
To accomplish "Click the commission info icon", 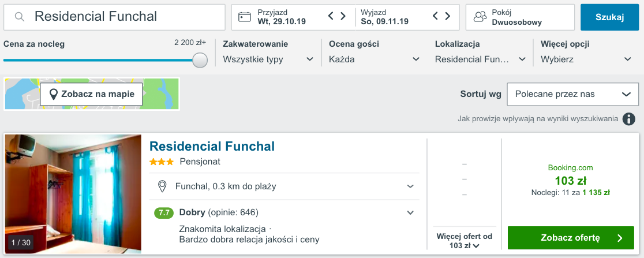I will coord(628,119).
